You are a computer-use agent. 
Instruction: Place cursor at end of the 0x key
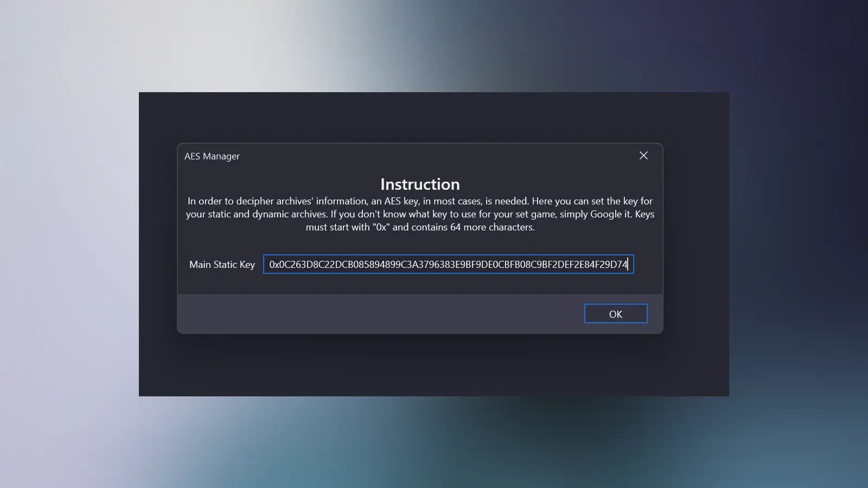tap(627, 264)
